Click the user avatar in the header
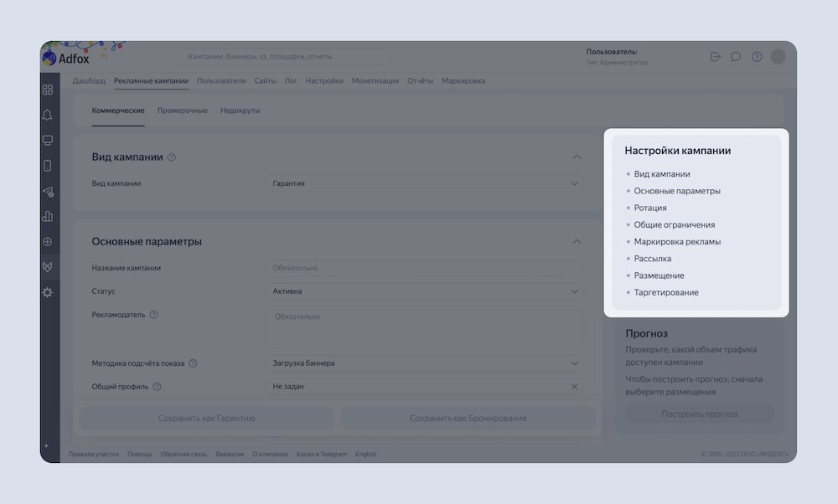 779,57
